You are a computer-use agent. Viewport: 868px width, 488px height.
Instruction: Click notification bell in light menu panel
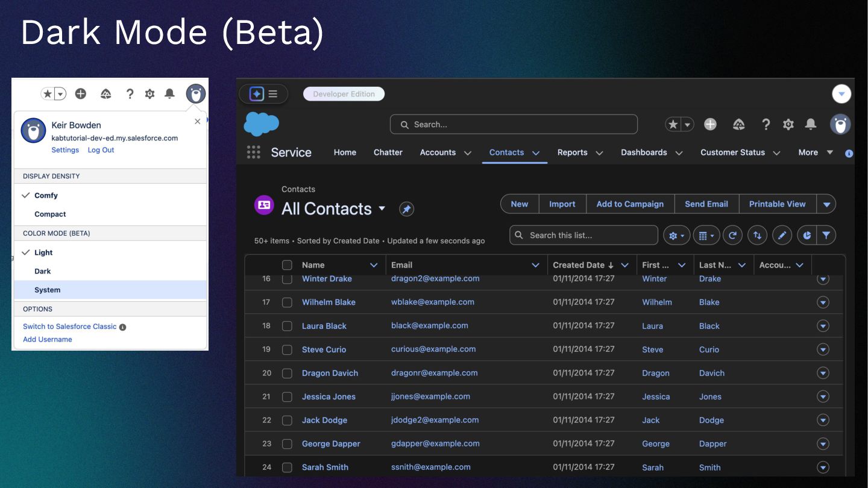(x=170, y=93)
